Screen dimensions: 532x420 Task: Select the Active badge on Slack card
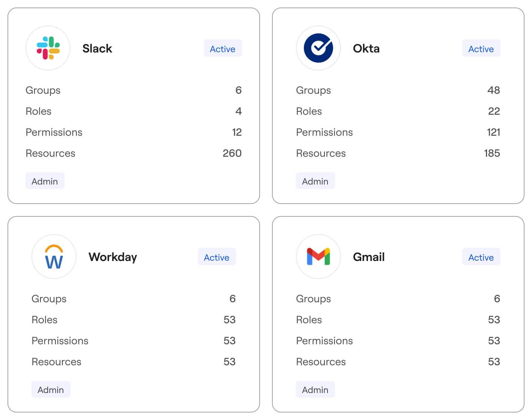(223, 48)
